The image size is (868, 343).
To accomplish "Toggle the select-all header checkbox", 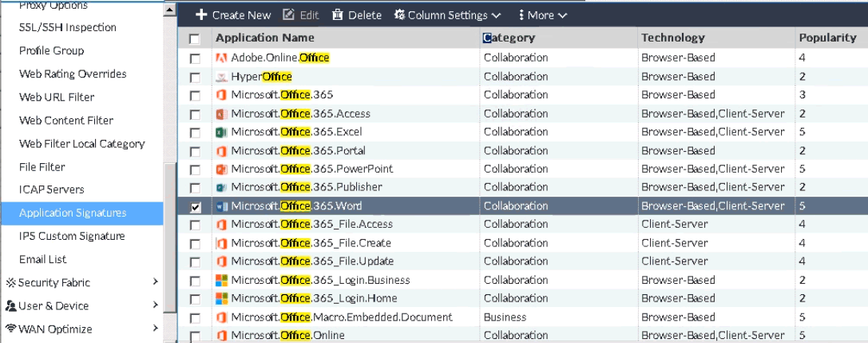I will pyautogui.click(x=194, y=39).
